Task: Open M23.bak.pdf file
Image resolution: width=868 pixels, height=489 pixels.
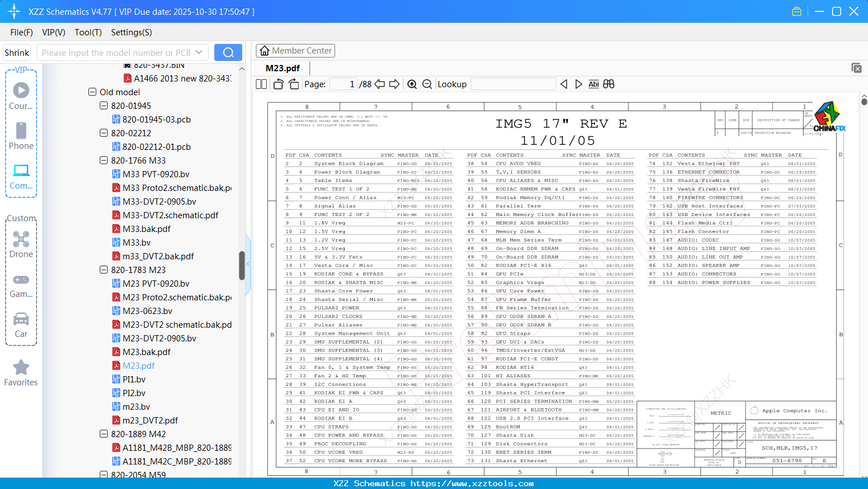Action: pos(141,352)
